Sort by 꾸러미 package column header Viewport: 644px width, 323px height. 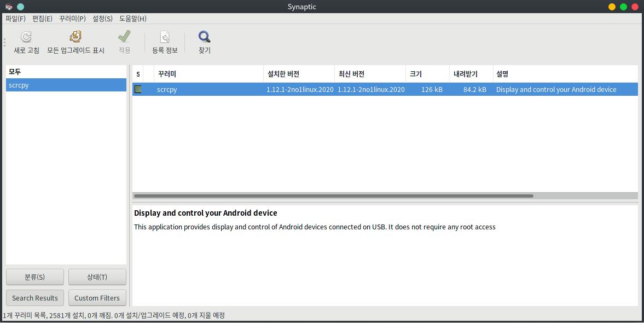[208, 74]
